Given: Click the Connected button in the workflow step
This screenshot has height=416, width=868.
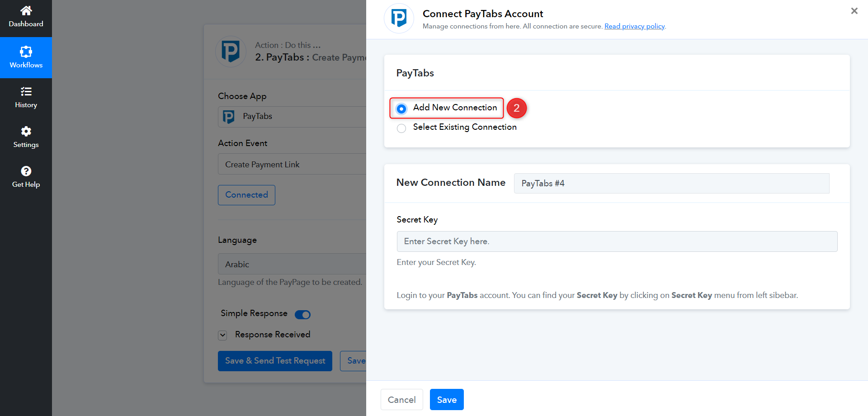Looking at the screenshot, I should point(246,195).
